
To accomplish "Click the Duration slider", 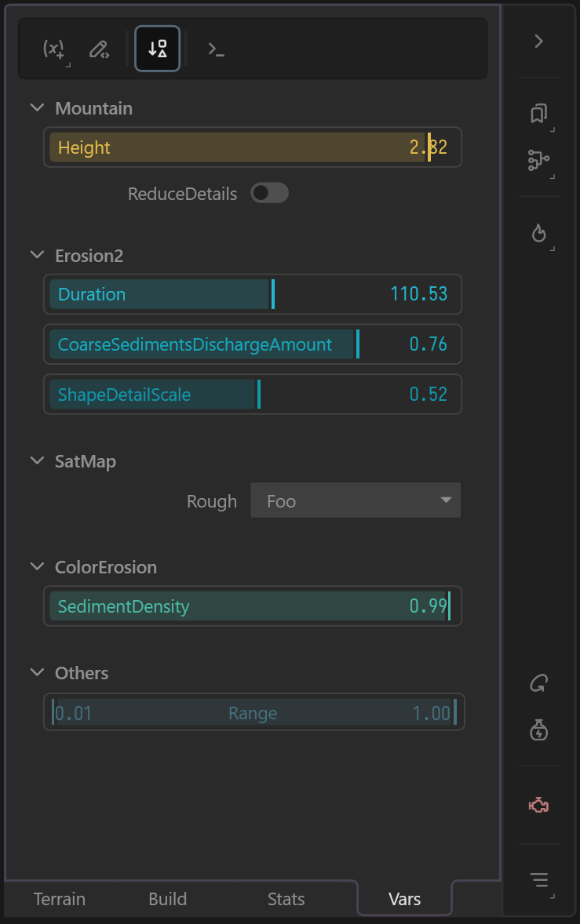I will (x=252, y=295).
